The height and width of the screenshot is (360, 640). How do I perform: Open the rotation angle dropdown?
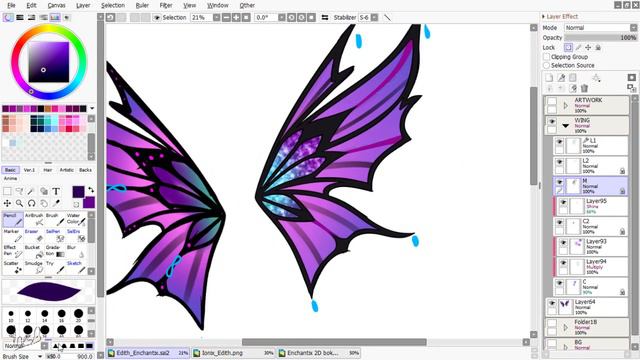281,18
